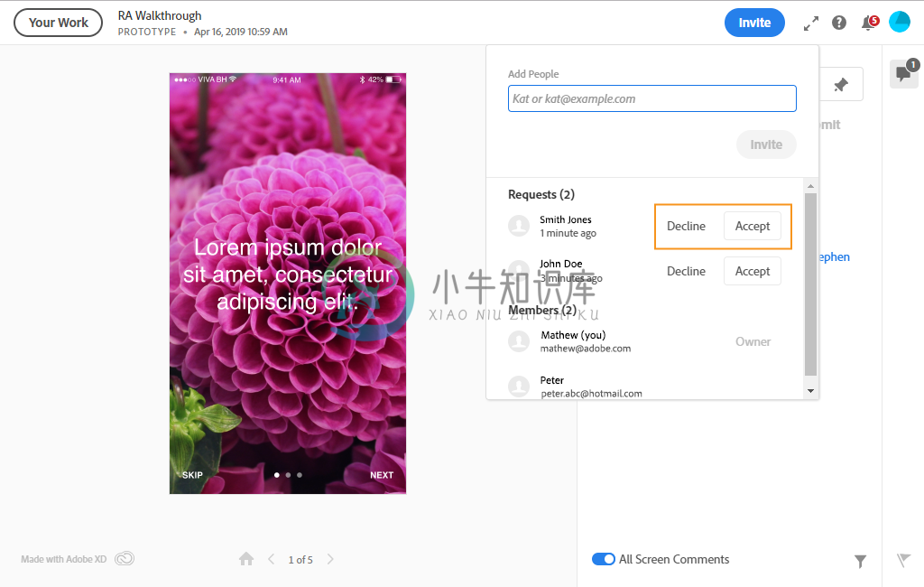Image resolution: width=924 pixels, height=587 pixels.
Task: Click the Owner role label
Action: (x=753, y=341)
